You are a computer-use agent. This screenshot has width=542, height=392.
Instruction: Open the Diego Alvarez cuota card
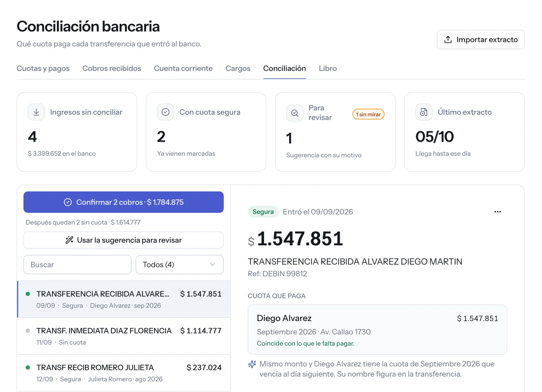pyautogui.click(x=377, y=330)
